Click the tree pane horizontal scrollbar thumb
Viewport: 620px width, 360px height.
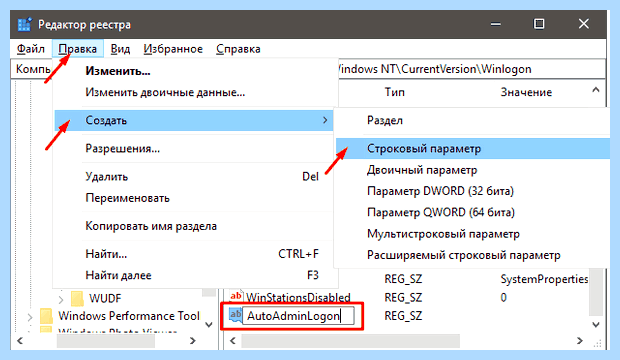pyautogui.click(x=106, y=341)
